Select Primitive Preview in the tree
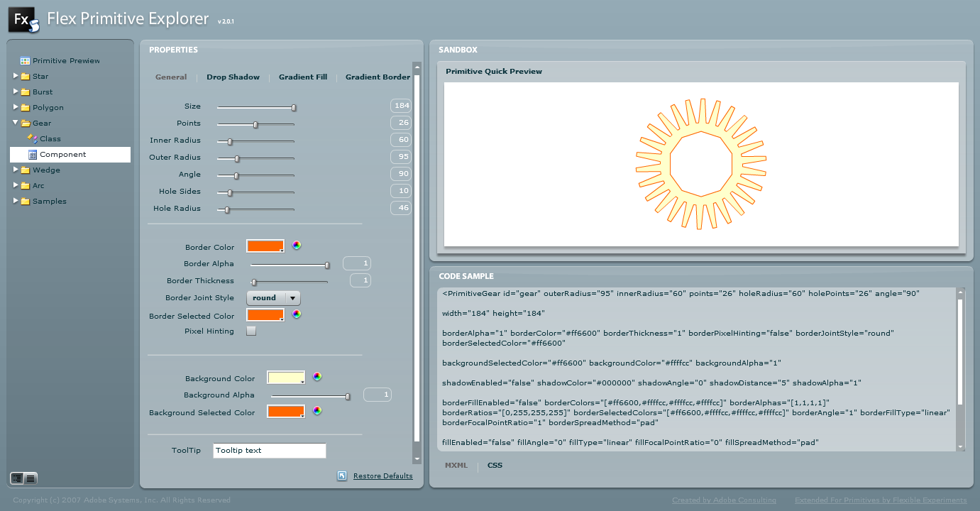The height and width of the screenshot is (511, 980). [66, 61]
